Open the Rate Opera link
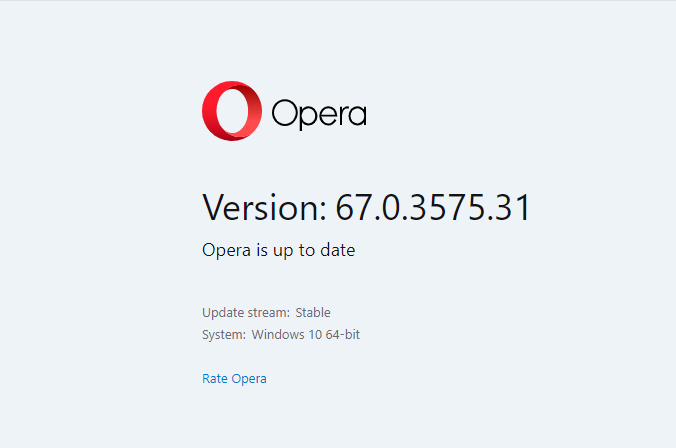Image resolution: width=676 pixels, height=448 pixels. click(x=234, y=378)
